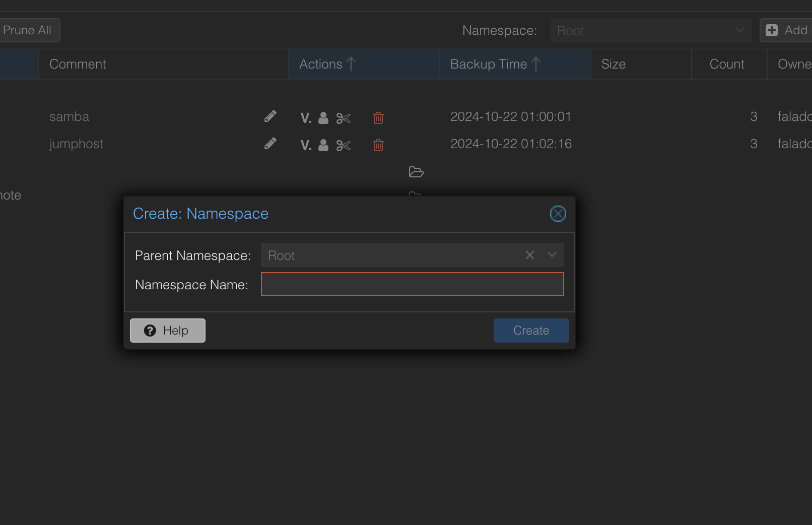
Task: Close the Create Namespace dialog
Action: 558,214
